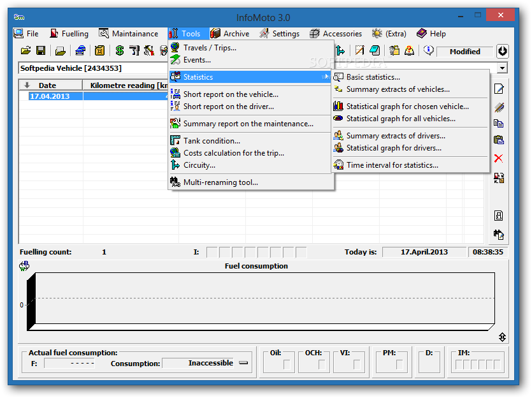Image resolution: width=532 pixels, height=398 pixels.
Task: Open Statistical graph for chosen vehicle...
Action: click(410, 107)
